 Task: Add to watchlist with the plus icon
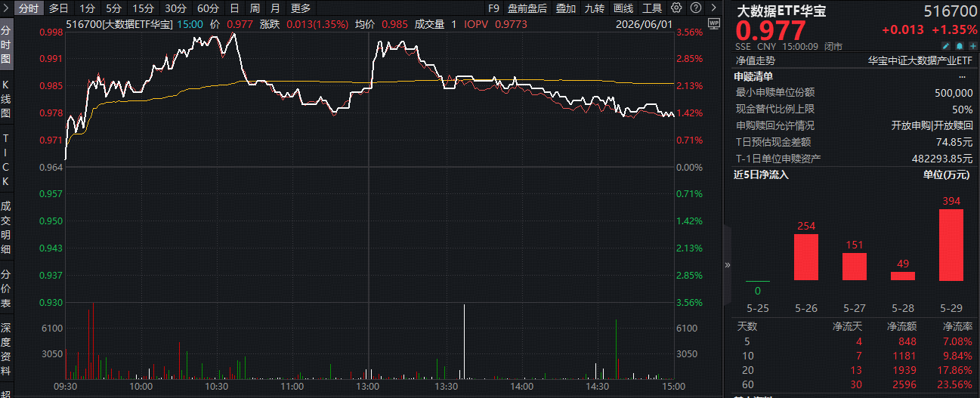coord(973,46)
